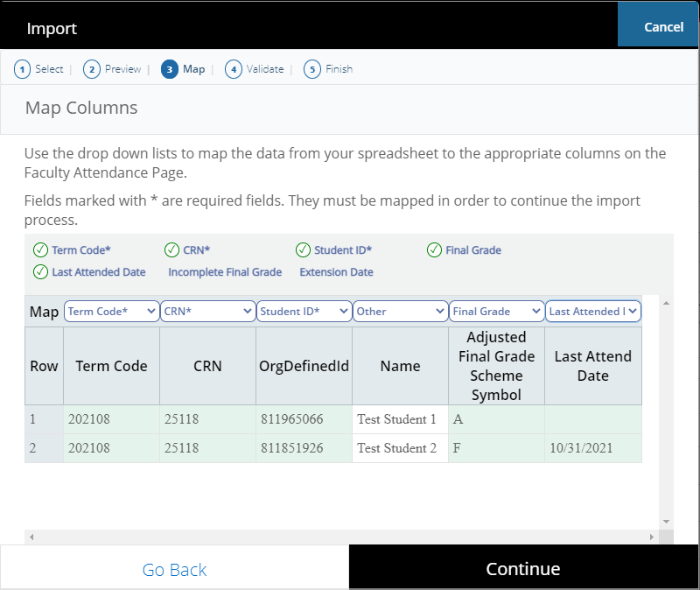Viewport: 700px width, 590px height.
Task: Open the Term Code* mapping dropdown
Action: (x=111, y=311)
